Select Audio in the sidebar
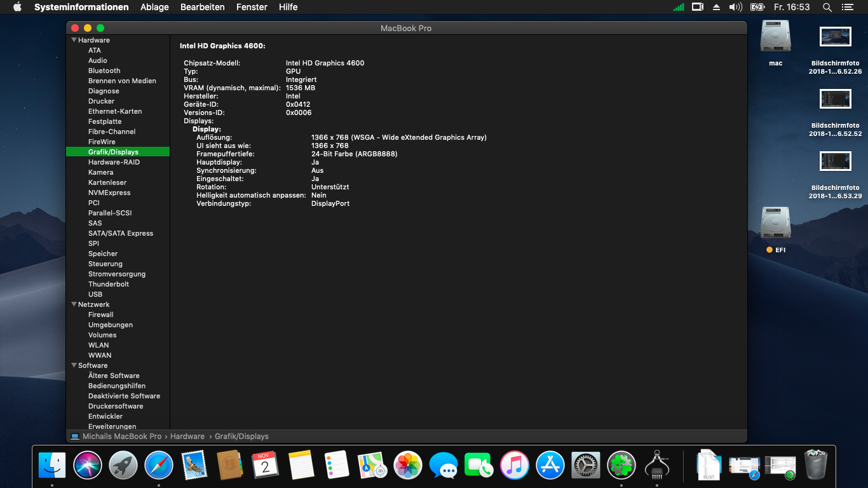 point(98,60)
